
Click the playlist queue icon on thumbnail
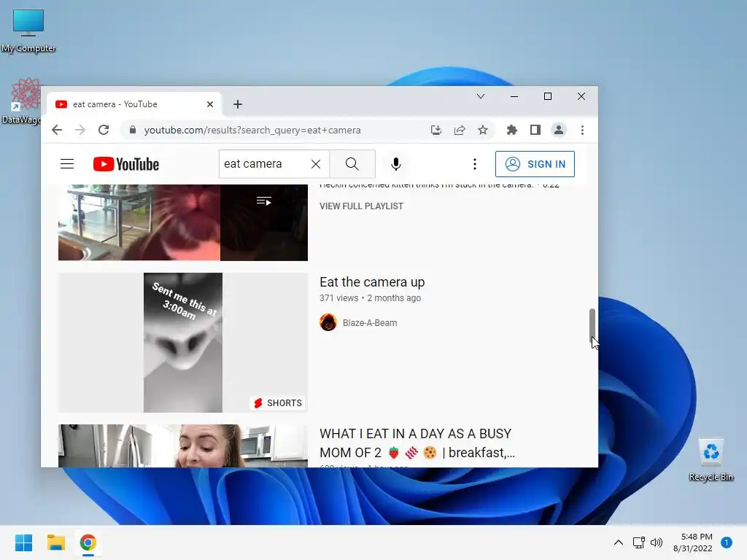point(264,201)
